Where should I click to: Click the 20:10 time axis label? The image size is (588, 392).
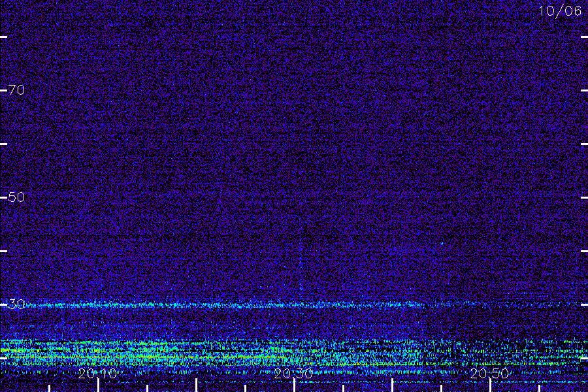point(97,374)
